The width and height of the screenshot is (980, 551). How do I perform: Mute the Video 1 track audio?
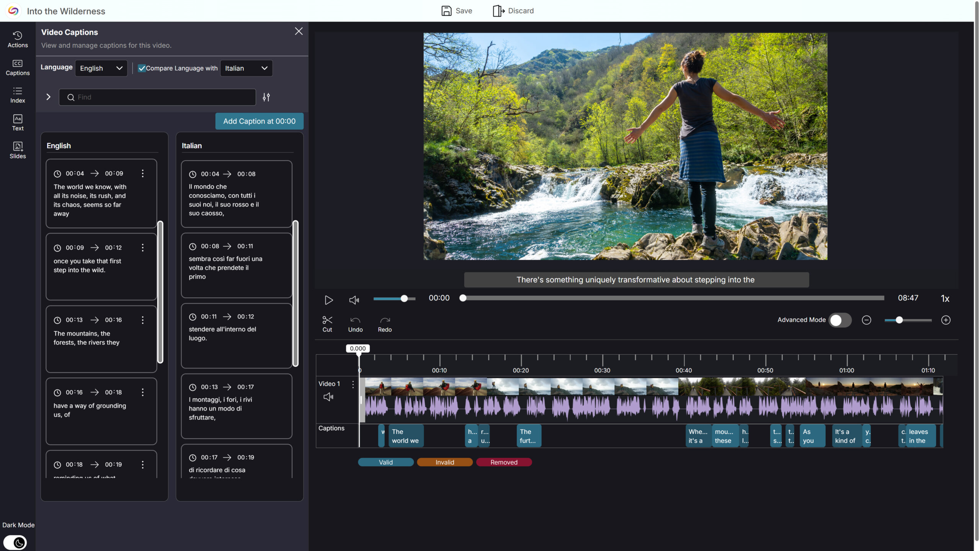[328, 397]
